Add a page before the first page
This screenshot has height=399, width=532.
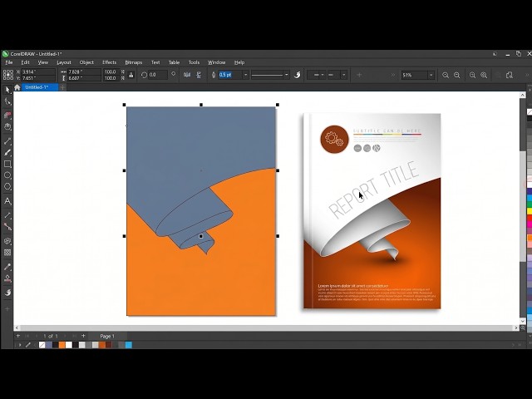pyautogui.click(x=18, y=336)
